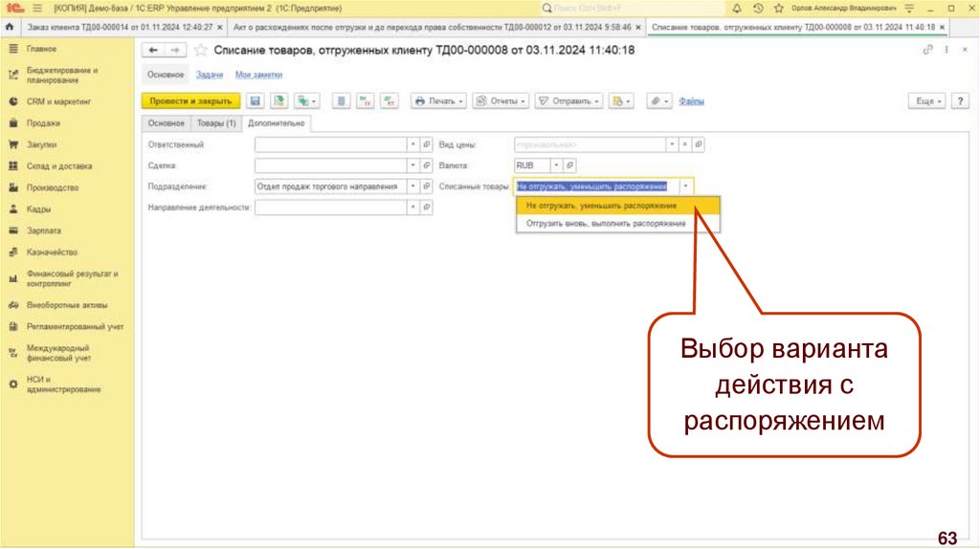Expand the Сделка field dropdown arrow
Image resolution: width=980 pixels, height=549 pixels.
pos(413,165)
